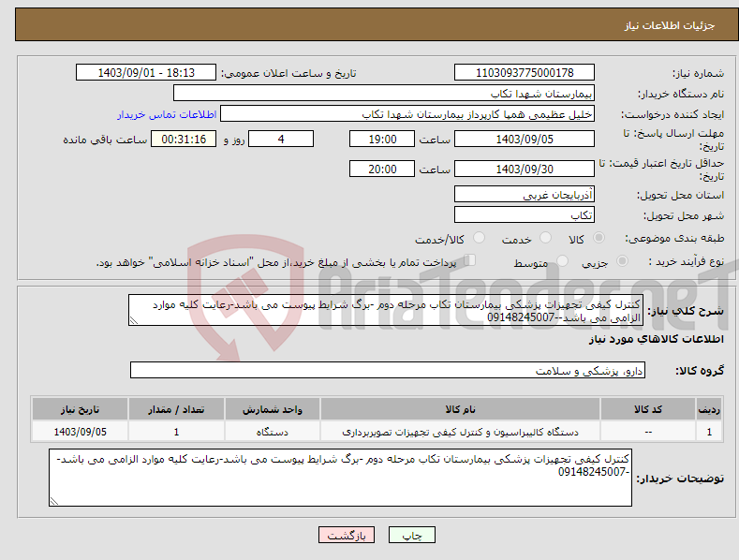Click the تاریخ نیاز column header
Image resolution: width=739 pixels, height=560 pixels.
[x=81, y=409]
